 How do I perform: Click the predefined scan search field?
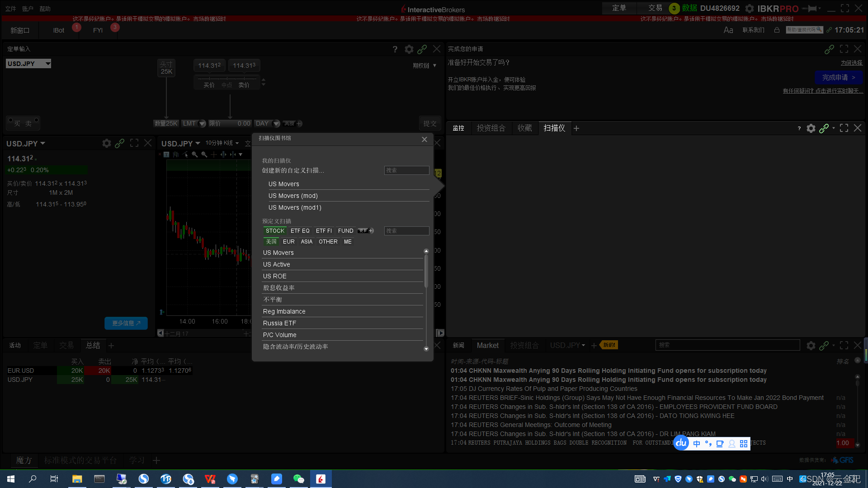(406, 231)
